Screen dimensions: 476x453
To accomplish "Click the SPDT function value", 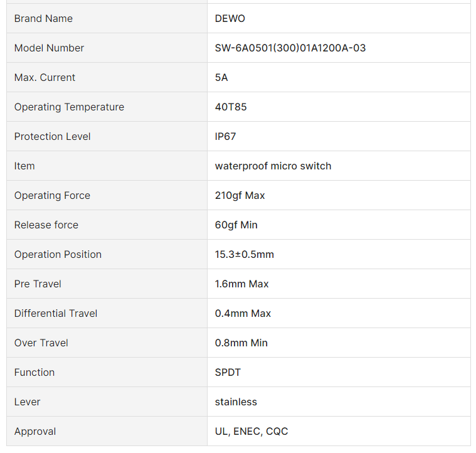I will (228, 373).
